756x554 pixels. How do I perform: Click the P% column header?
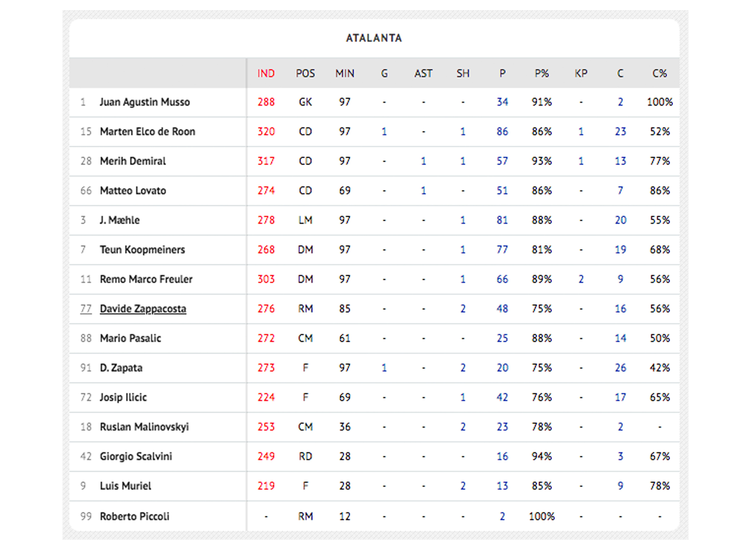click(541, 73)
